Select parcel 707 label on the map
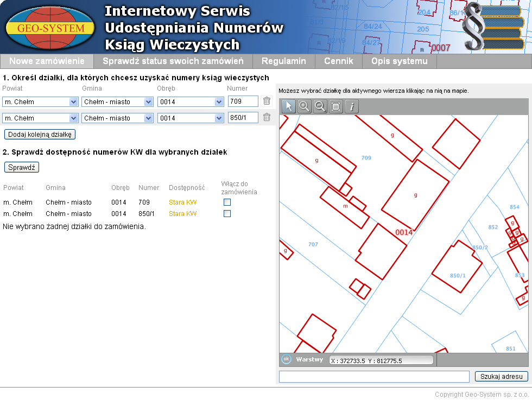This screenshot has height=400, width=532. coord(313,244)
